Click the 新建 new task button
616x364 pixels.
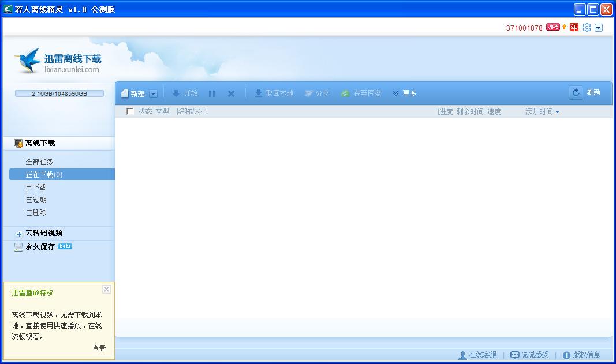tap(133, 93)
